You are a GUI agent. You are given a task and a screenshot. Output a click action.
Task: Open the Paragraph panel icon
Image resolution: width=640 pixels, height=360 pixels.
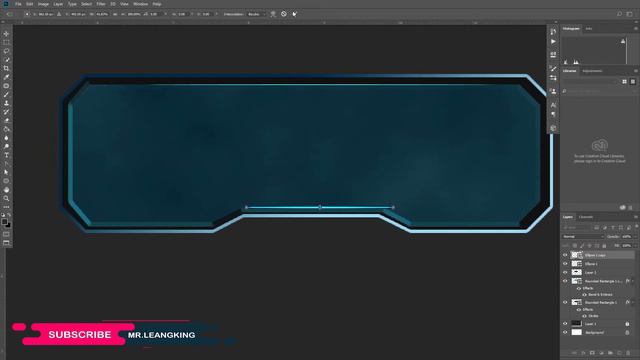553,114
